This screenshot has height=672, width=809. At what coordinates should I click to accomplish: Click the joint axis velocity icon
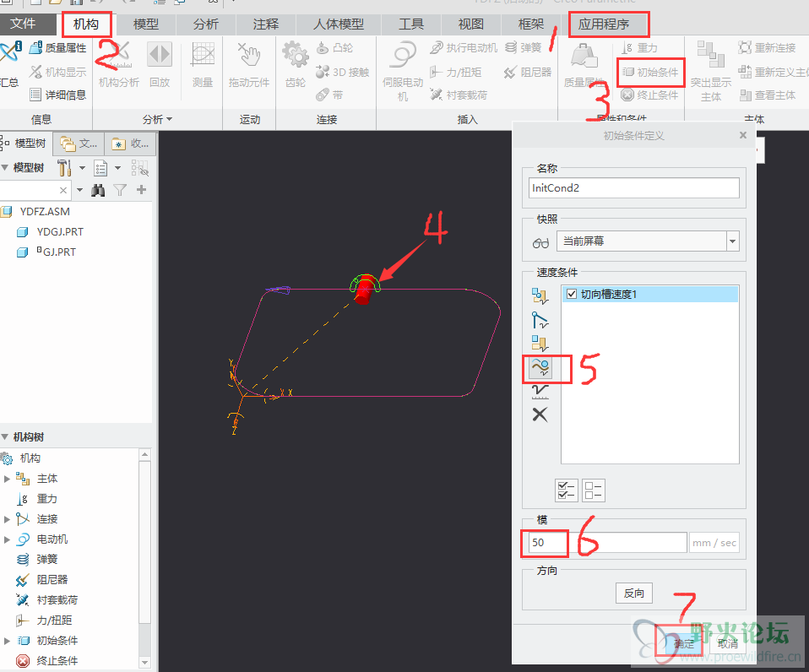click(x=540, y=320)
